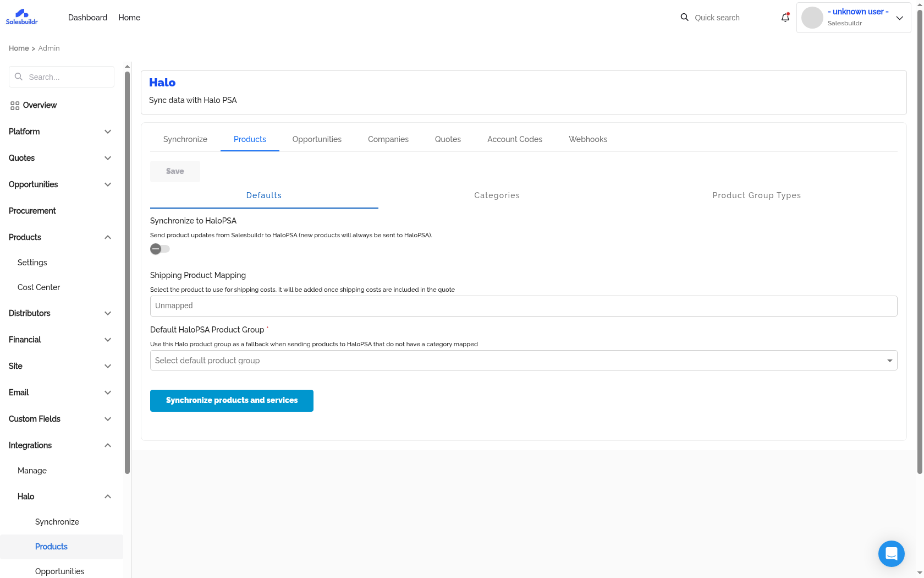The image size is (924, 578).
Task: Switch to the Categories sub-tab
Action: click(497, 195)
